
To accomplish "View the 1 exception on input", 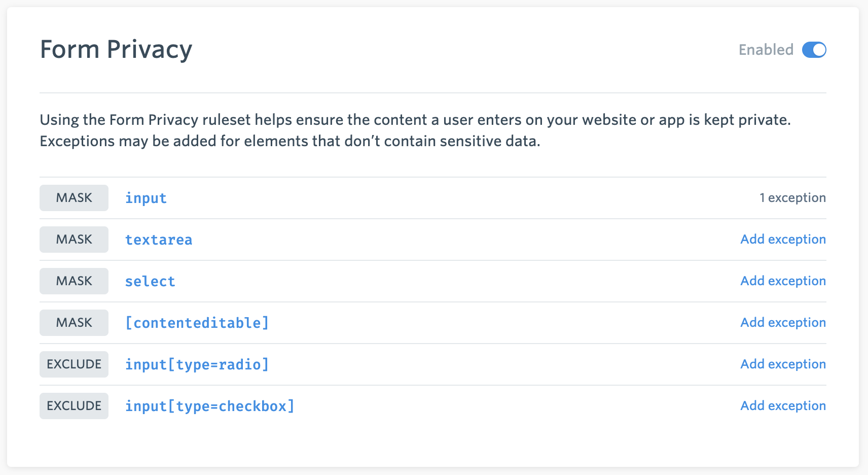I will tap(792, 198).
